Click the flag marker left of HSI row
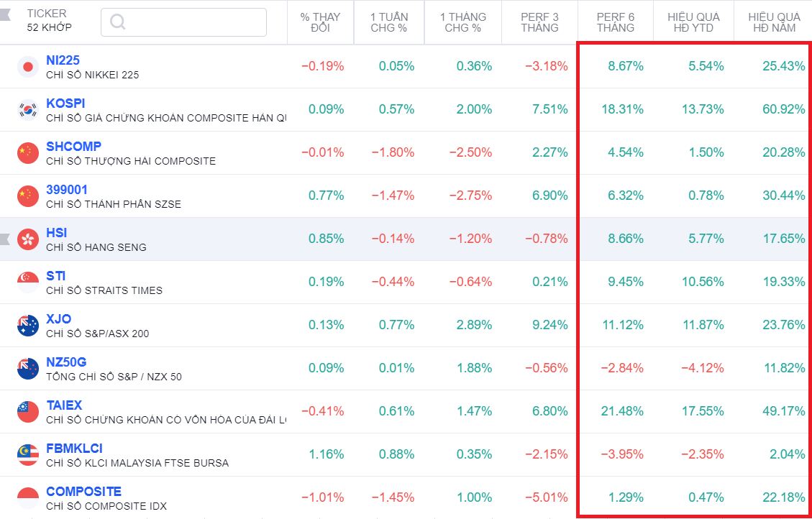Image resolution: width=812 pixels, height=519 pixels. pos(5,239)
